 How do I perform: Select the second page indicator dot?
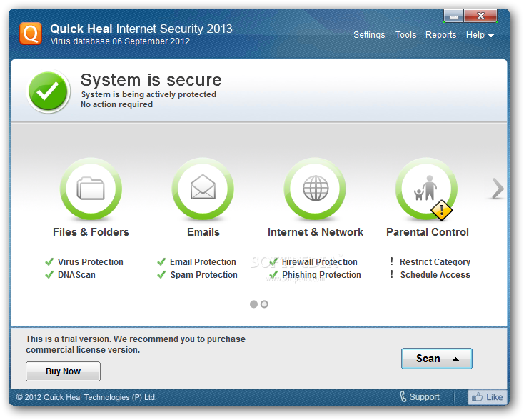pyautogui.click(x=264, y=304)
